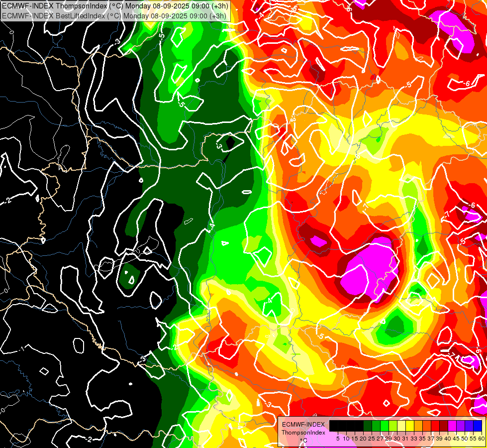This screenshot has width=487, height=448.
Task: Select the bright green 27–29 legend swatch
Action: tap(385, 426)
